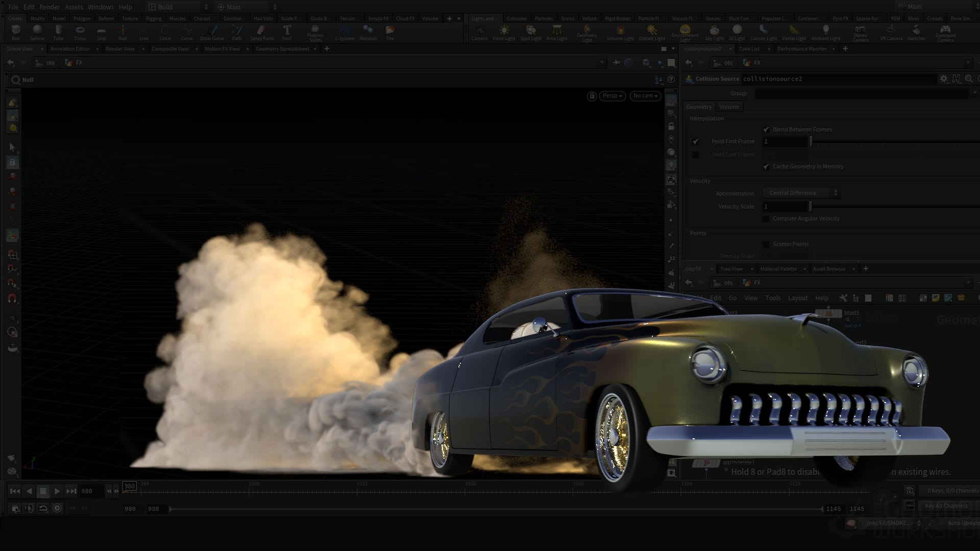980x551 pixels.
Task: Select the Spray Paint shelf tool
Action: point(262,33)
